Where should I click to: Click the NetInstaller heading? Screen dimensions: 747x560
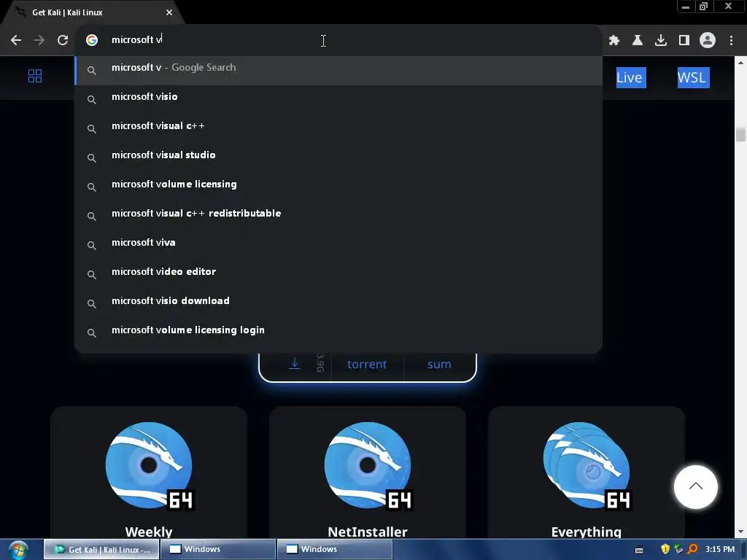[368, 532]
